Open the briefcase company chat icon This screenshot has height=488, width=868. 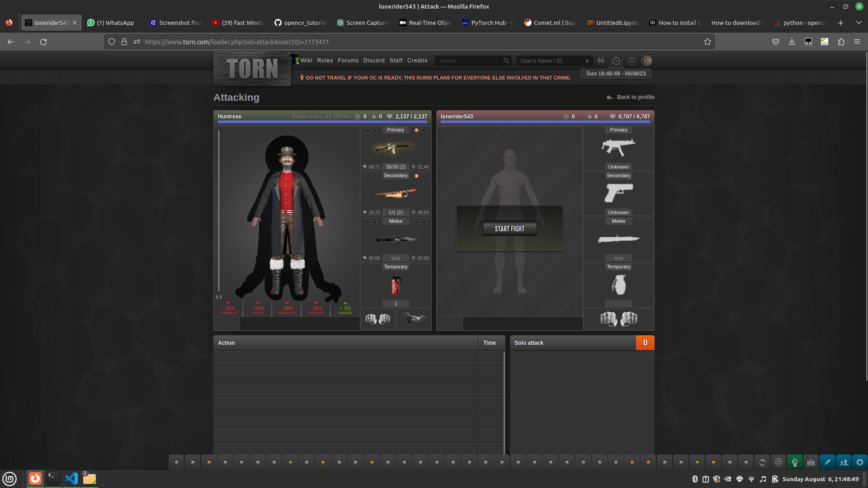(x=811, y=462)
